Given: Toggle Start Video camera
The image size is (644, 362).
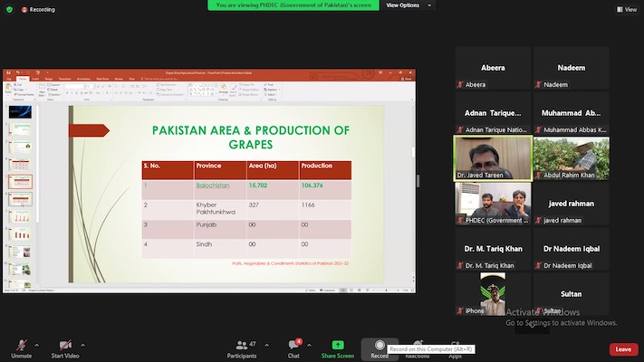Looking at the screenshot, I should (x=66, y=346).
